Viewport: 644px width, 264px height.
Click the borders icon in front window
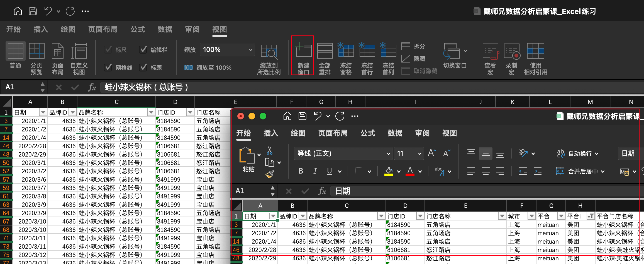(x=359, y=171)
